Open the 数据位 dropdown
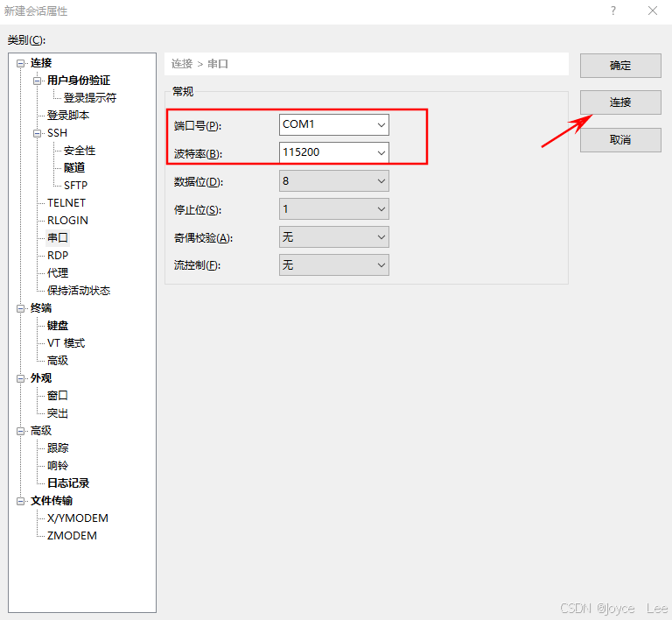Viewport: 672px width, 620px height. coord(334,181)
